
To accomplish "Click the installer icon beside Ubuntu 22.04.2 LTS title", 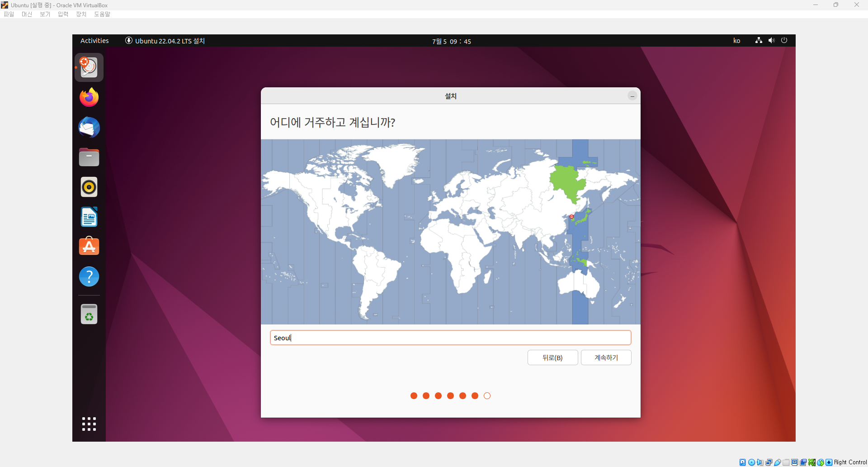I will (x=129, y=40).
